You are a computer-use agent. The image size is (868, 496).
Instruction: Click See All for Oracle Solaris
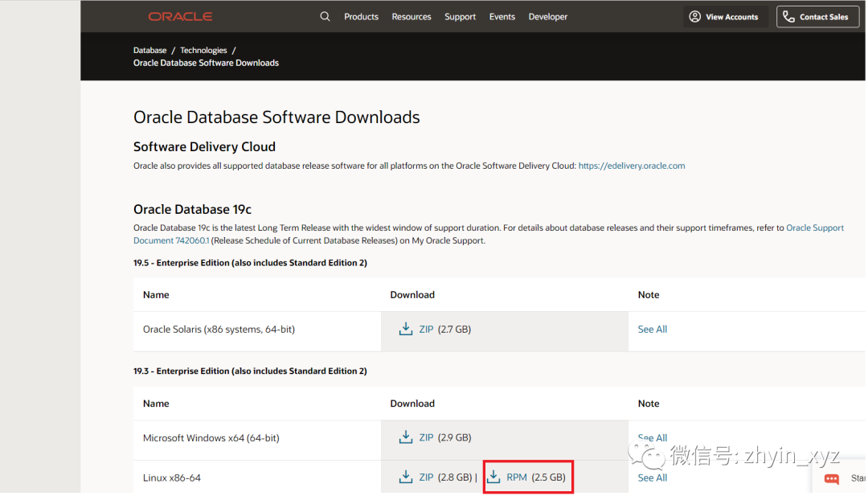pos(652,329)
